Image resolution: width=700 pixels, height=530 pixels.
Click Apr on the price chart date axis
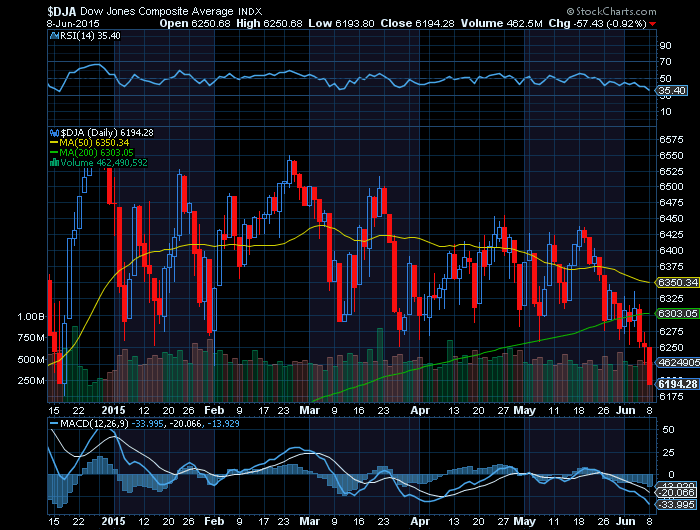tap(420, 410)
